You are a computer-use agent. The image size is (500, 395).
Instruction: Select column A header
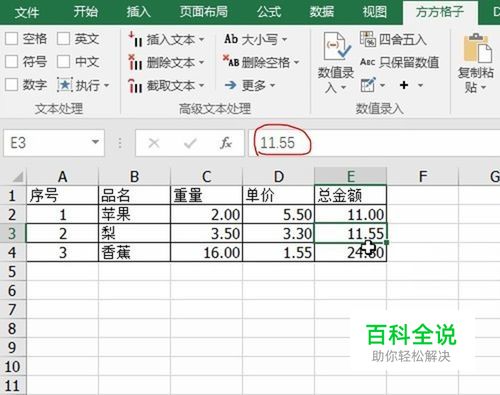point(63,176)
